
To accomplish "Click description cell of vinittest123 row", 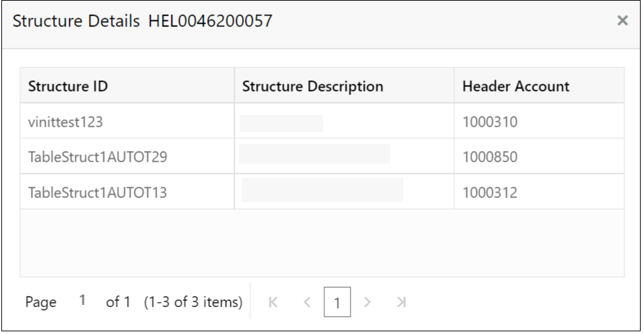I will [281, 123].
